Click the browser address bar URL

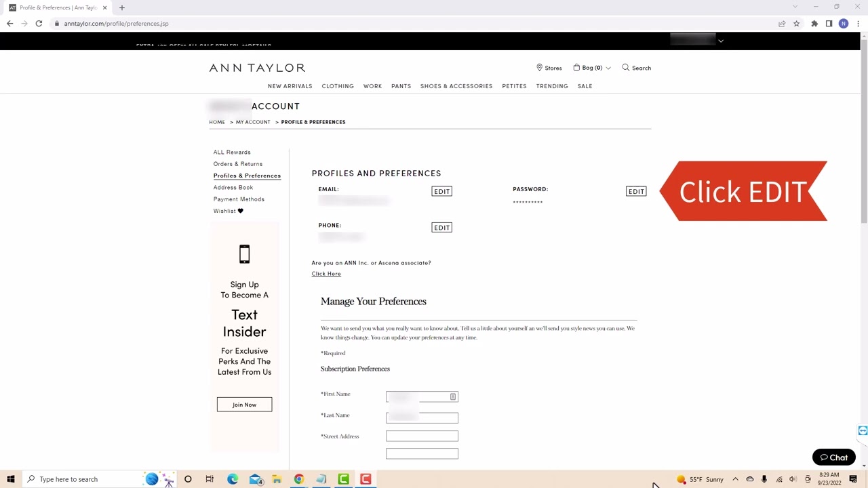click(116, 24)
